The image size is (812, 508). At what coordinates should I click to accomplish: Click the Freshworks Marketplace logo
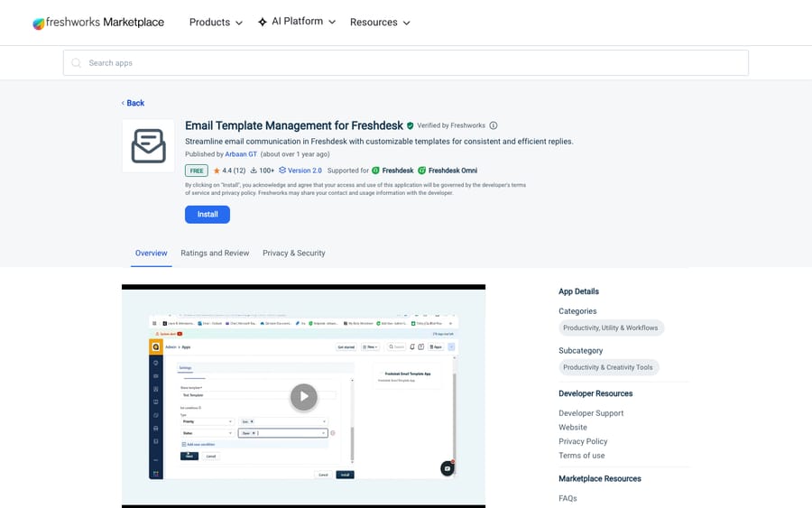pyautogui.click(x=98, y=23)
